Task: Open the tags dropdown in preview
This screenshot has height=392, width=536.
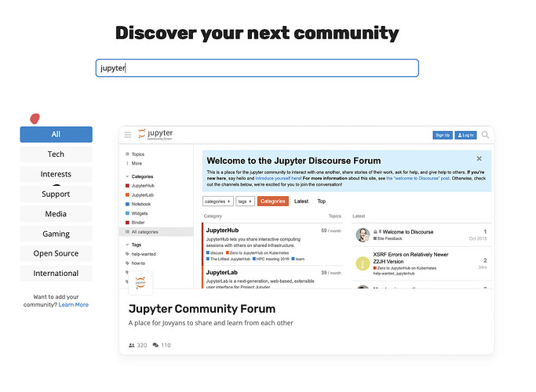Action: (245, 201)
